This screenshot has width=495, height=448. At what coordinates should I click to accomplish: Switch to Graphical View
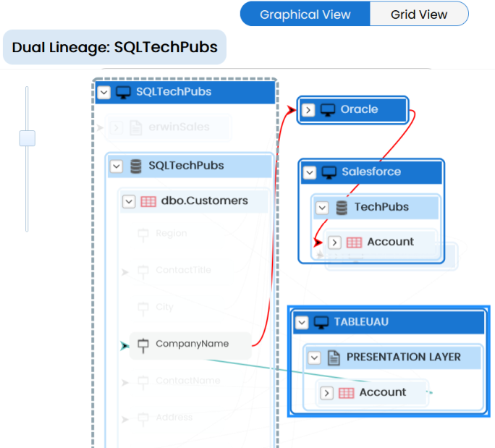coord(305,14)
